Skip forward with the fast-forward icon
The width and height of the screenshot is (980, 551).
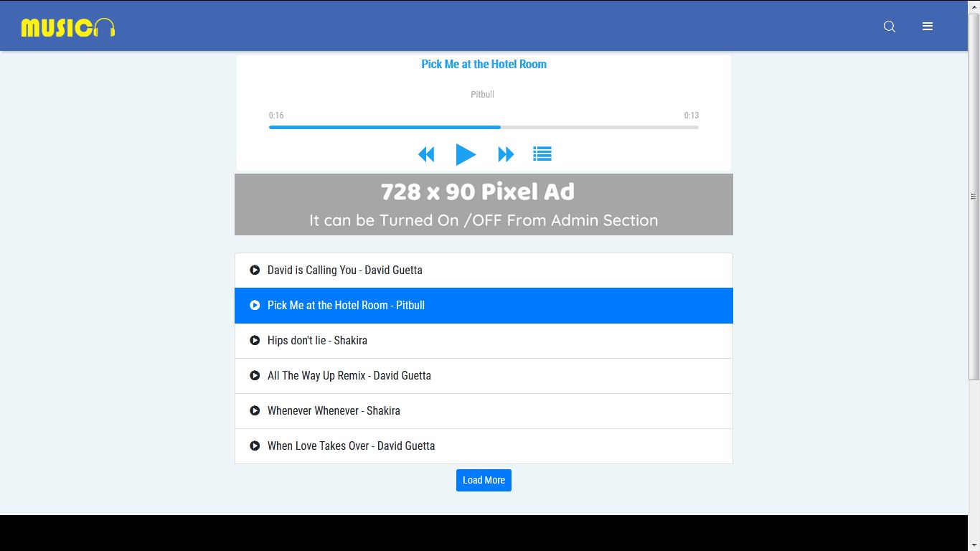tap(506, 154)
